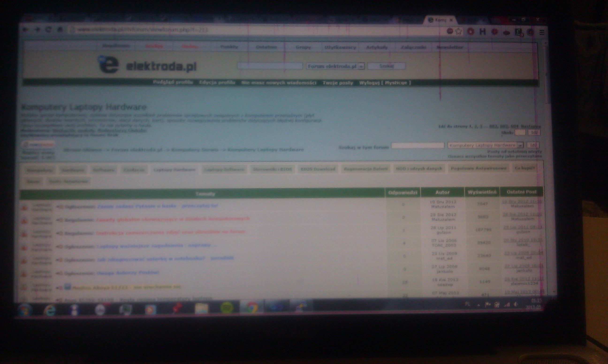The width and height of the screenshot is (608, 364).
Task: Click 'Posty od ostatniej wizyty' link
Action: 514,151
